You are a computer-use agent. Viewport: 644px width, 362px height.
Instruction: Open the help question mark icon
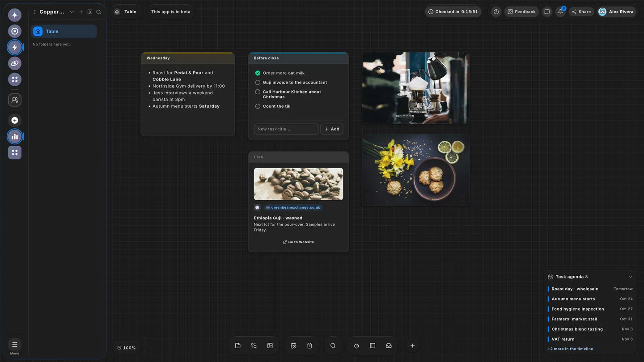(496, 12)
